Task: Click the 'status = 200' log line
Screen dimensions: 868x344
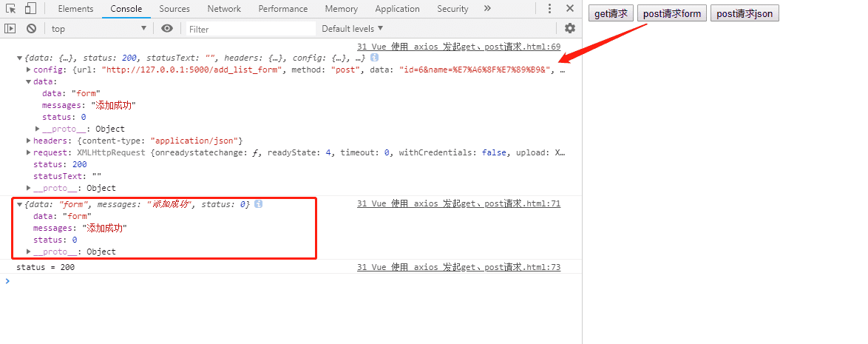Action: [x=45, y=268]
